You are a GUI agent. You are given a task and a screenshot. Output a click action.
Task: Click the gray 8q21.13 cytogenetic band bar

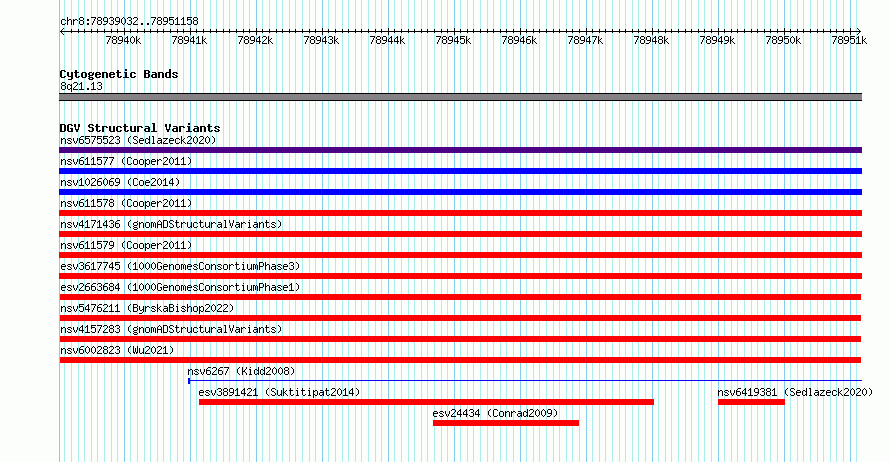click(460, 97)
